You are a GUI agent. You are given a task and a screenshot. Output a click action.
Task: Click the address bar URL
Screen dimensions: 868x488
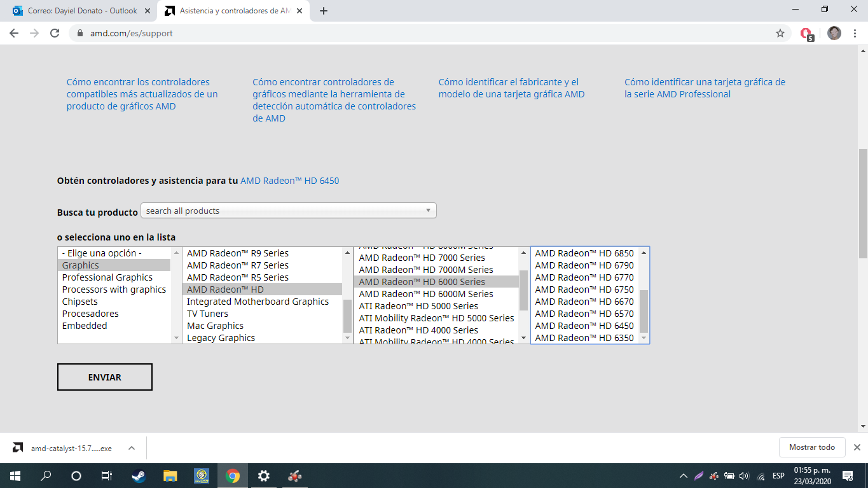pyautogui.click(x=131, y=33)
